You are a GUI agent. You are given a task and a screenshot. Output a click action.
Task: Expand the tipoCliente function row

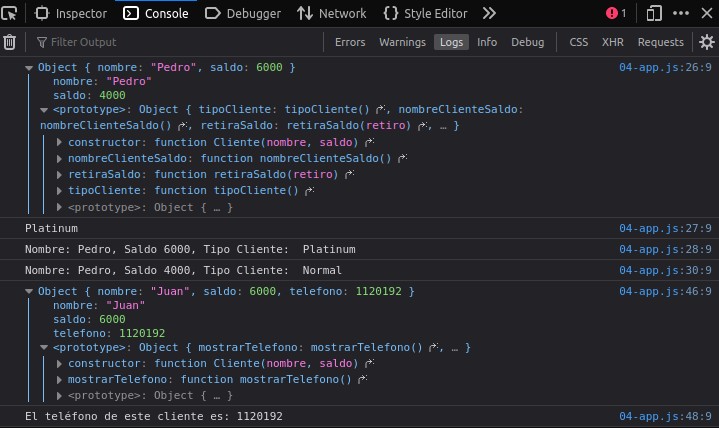(59, 190)
